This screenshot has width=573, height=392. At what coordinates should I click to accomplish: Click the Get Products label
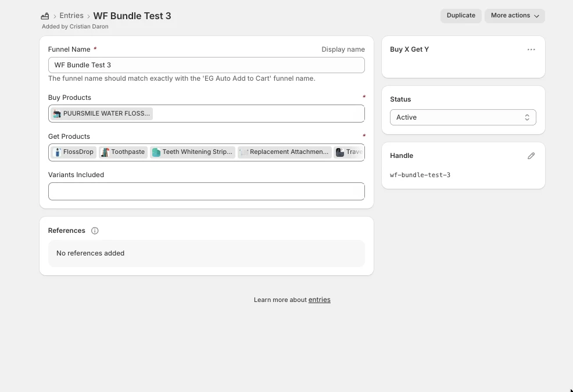[69, 136]
